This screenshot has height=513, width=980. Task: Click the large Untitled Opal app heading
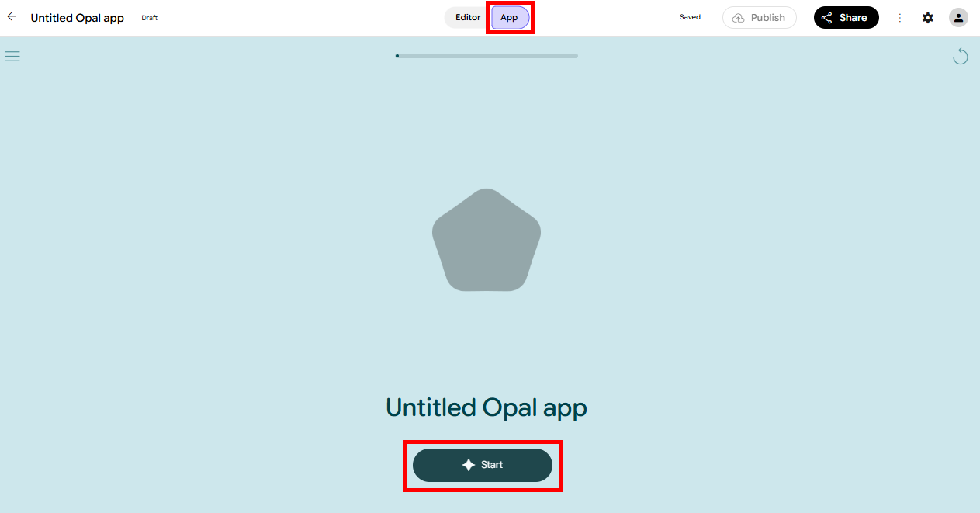click(487, 407)
